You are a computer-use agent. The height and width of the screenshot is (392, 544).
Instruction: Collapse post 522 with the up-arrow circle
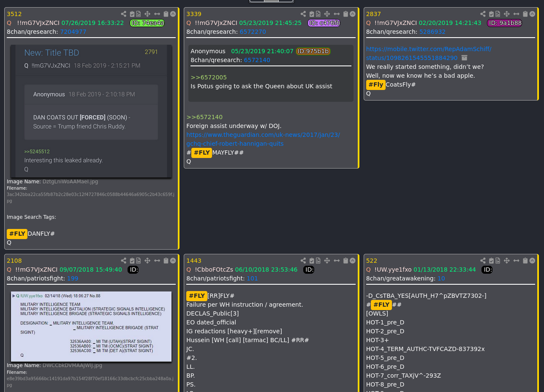pos(532,261)
